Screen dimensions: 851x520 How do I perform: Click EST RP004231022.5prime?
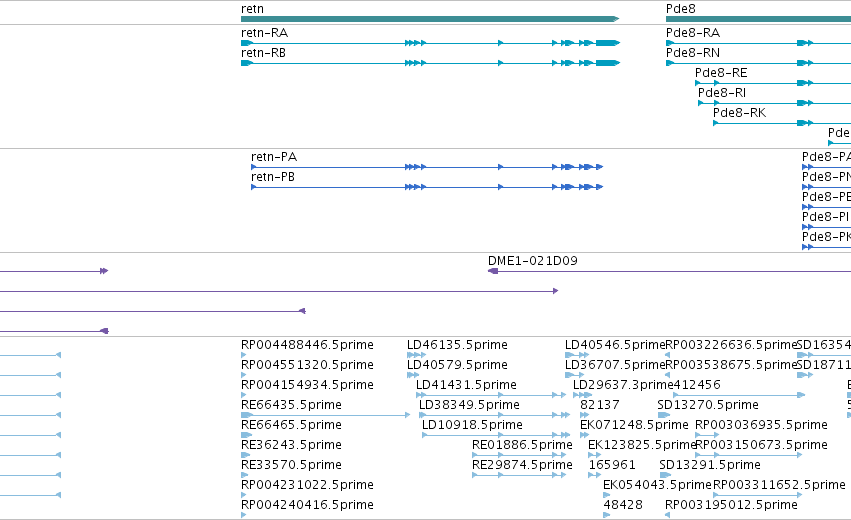(x=307, y=485)
